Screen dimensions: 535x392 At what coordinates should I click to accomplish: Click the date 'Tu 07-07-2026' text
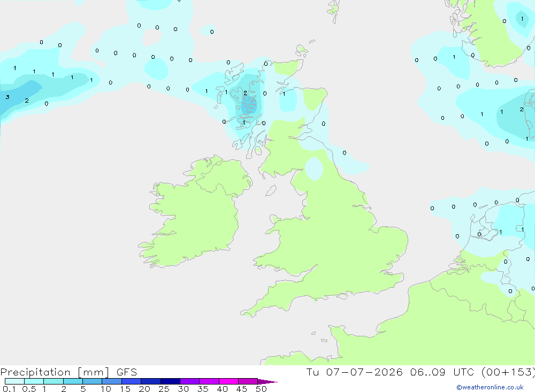click(354, 372)
